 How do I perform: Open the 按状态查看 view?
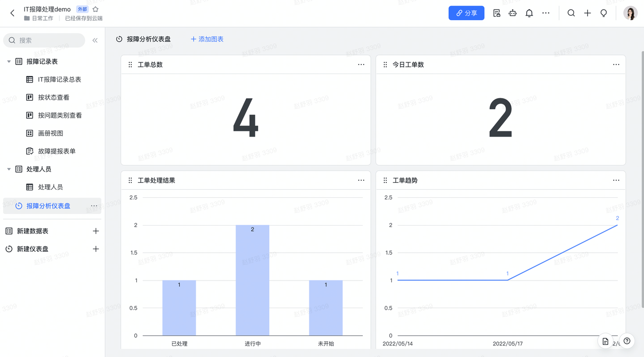tap(53, 98)
